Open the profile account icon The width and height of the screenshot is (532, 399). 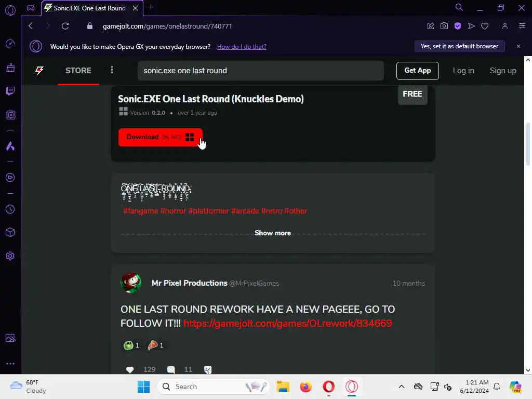point(505,26)
